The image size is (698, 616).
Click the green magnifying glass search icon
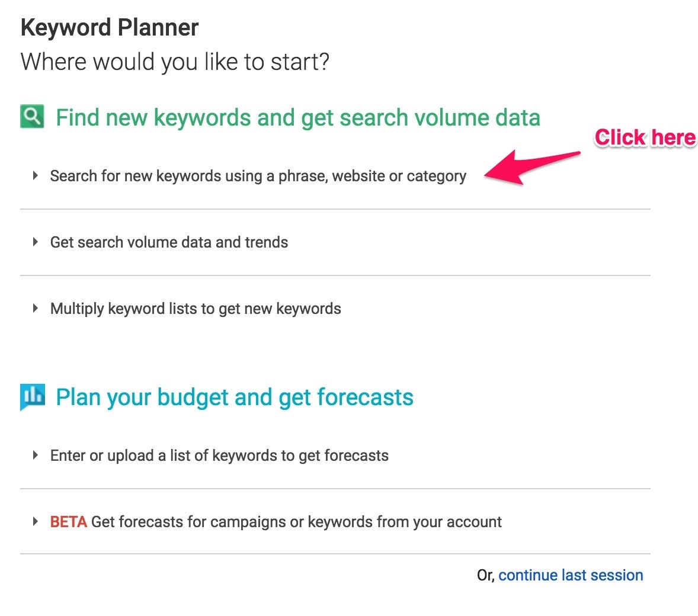(x=32, y=116)
